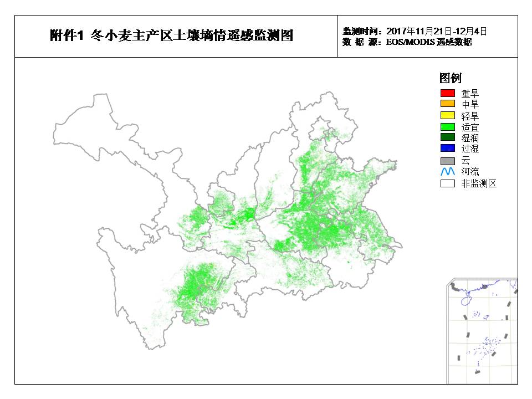
Task: Select the 轻旱 legend label
Action: click(x=470, y=116)
